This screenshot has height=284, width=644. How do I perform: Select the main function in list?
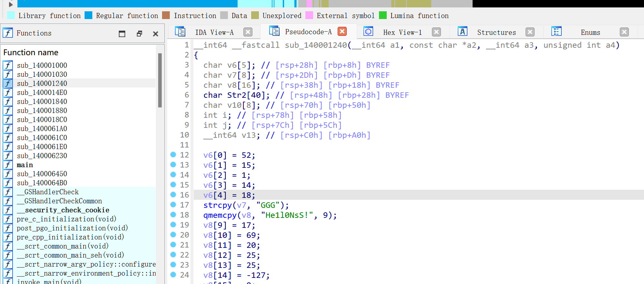[25, 165]
